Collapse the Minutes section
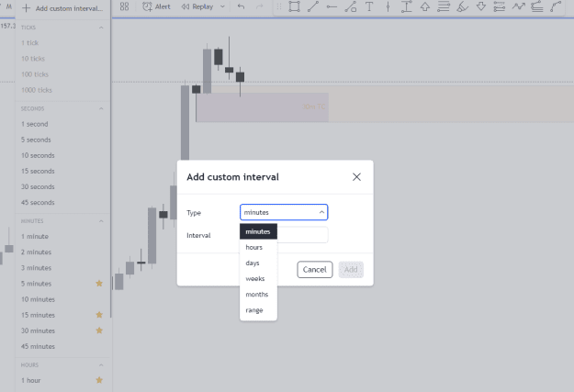This screenshot has height=392, width=574. (x=101, y=221)
